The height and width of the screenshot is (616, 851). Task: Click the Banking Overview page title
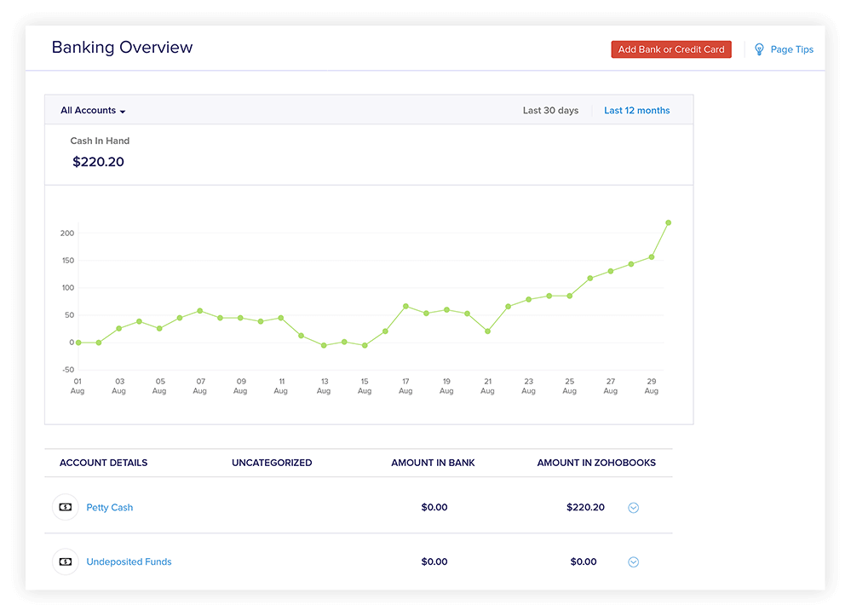(x=122, y=47)
